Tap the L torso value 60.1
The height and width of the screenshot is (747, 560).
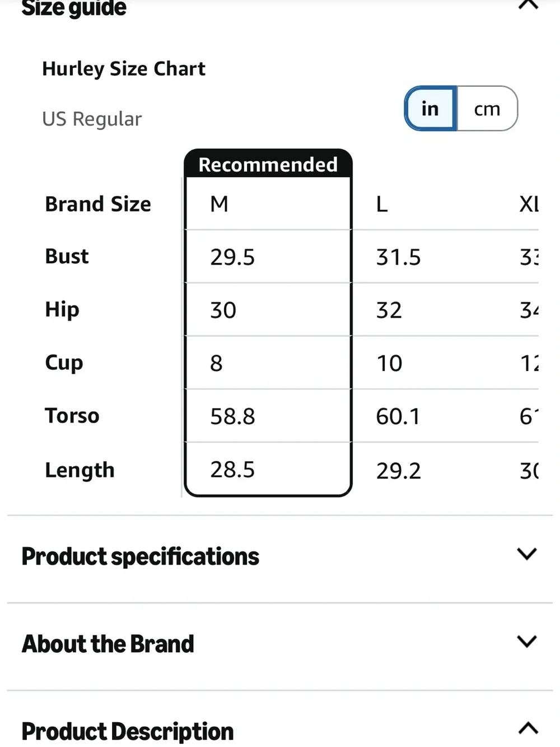tap(398, 416)
